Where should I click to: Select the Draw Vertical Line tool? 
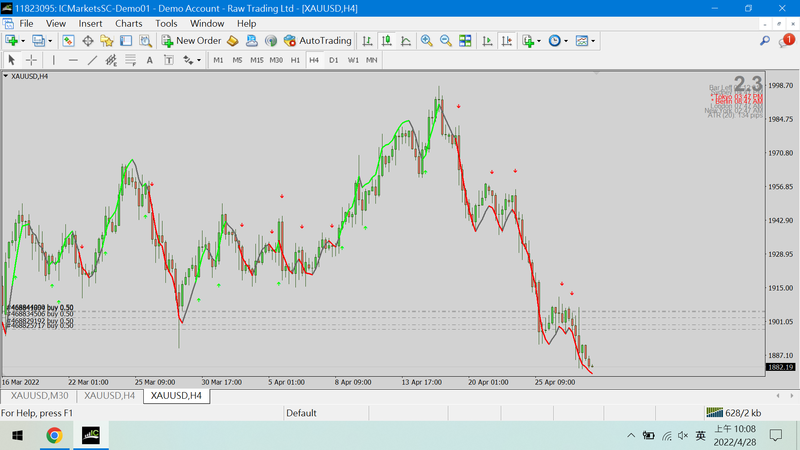[x=54, y=60]
